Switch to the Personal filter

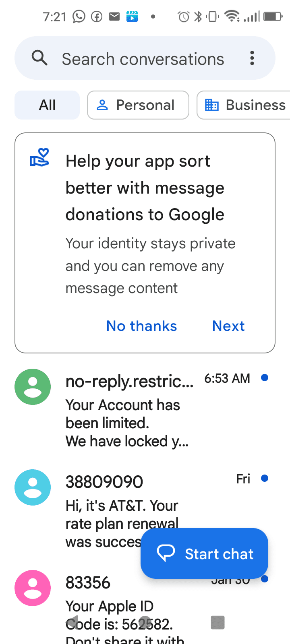pos(138,105)
